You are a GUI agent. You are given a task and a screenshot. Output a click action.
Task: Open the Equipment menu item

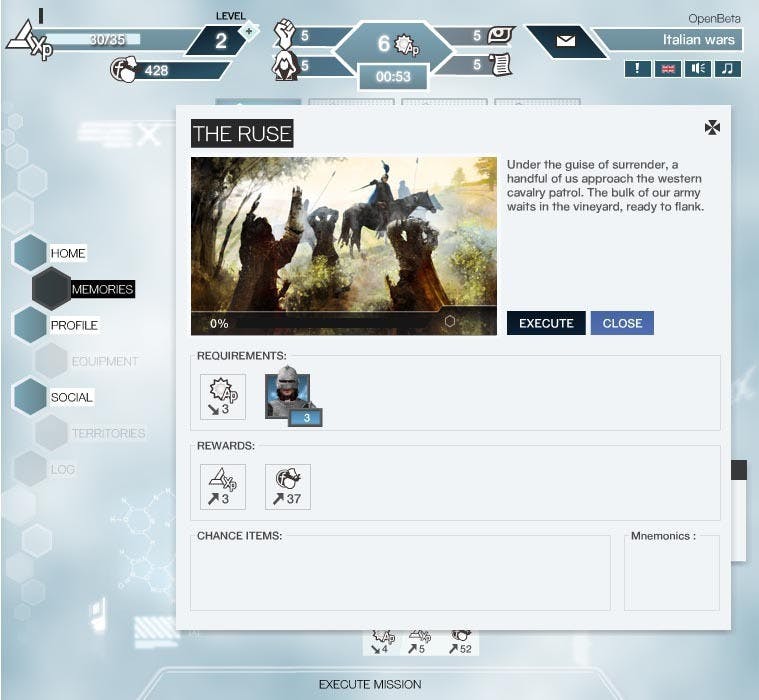click(105, 362)
